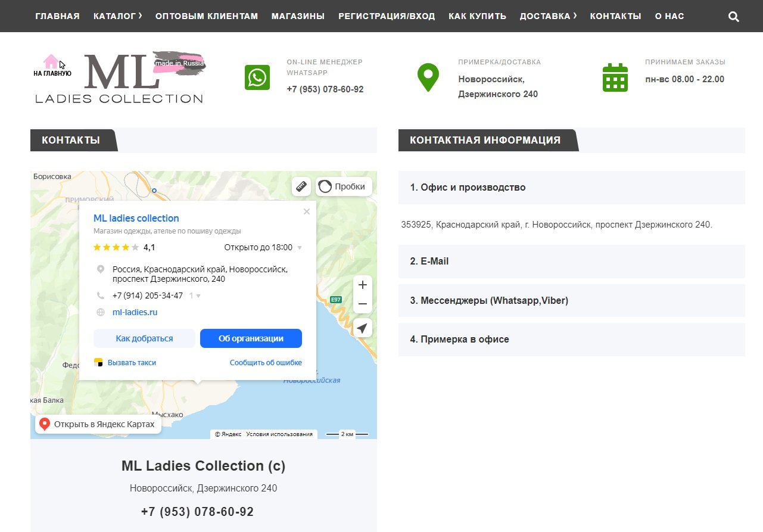Close the ML ladies collection map popup
The height and width of the screenshot is (532, 763).
coord(307,211)
